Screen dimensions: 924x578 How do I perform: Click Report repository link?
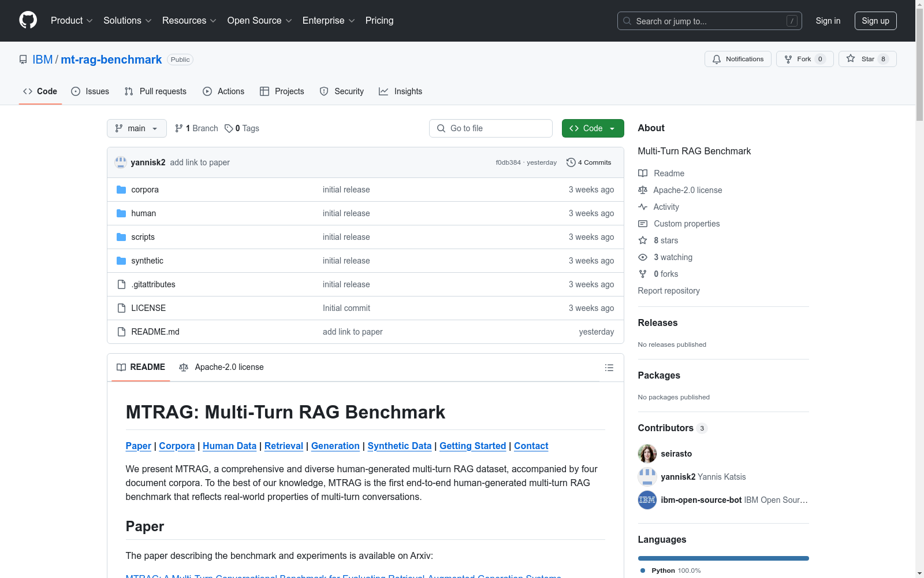[669, 291]
